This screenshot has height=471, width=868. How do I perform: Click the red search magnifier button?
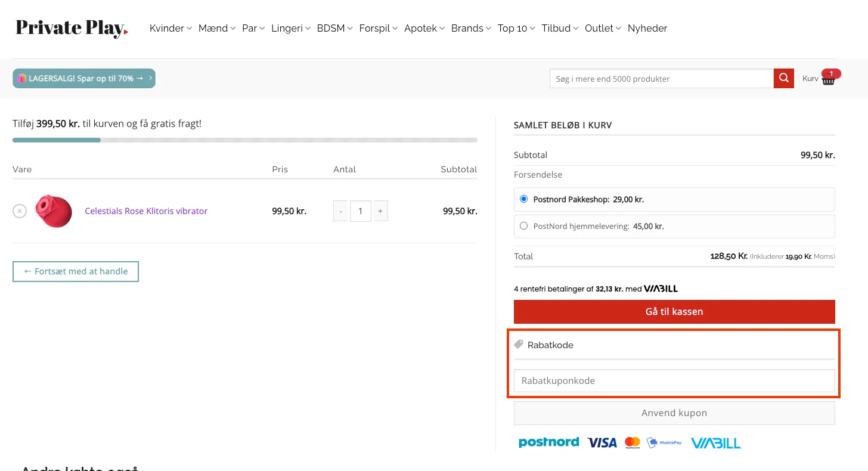[783, 79]
